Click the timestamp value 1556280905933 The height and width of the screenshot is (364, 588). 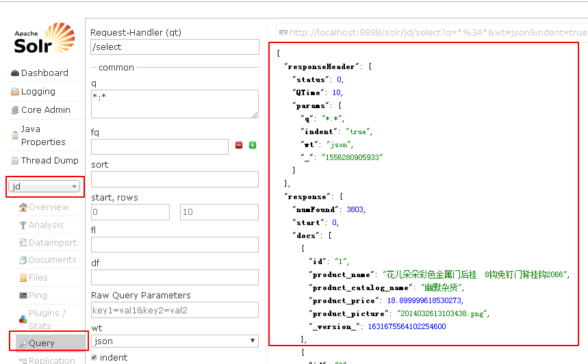[352, 157]
